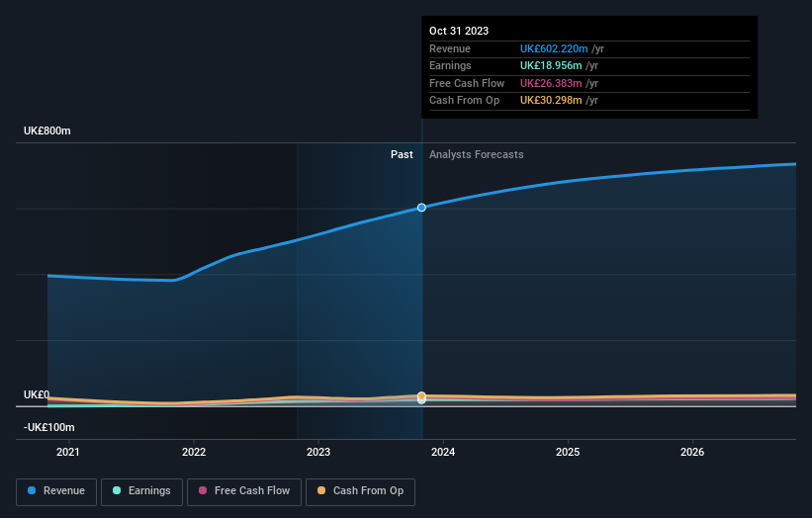Click the UK£602.220m revenue value
Image resolution: width=812 pixels, height=518 pixels.
[554, 48]
